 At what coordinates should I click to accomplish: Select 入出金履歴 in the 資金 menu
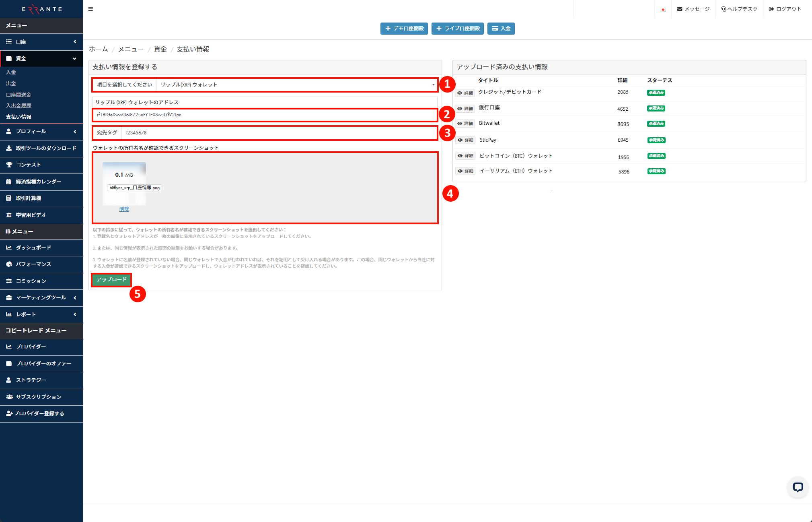(19, 105)
